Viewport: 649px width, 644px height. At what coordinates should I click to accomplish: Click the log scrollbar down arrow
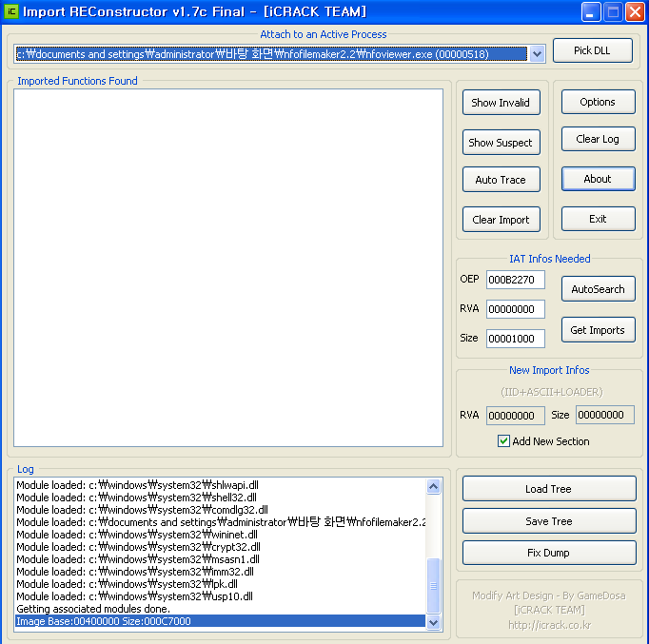click(433, 622)
